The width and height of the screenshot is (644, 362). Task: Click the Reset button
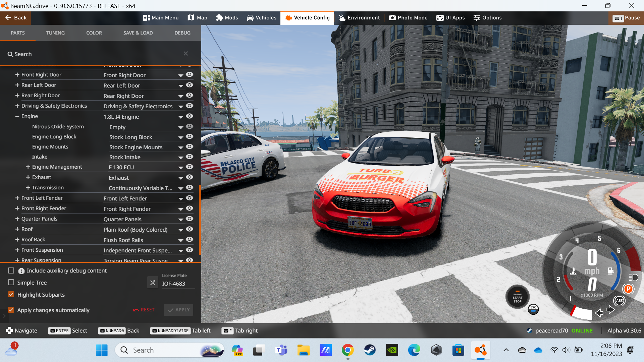click(x=144, y=310)
